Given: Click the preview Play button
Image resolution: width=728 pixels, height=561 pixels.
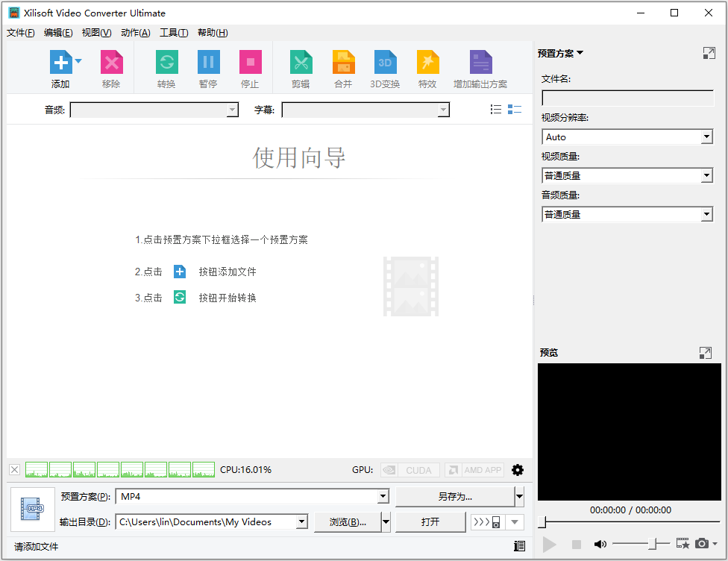Looking at the screenshot, I should (549, 545).
